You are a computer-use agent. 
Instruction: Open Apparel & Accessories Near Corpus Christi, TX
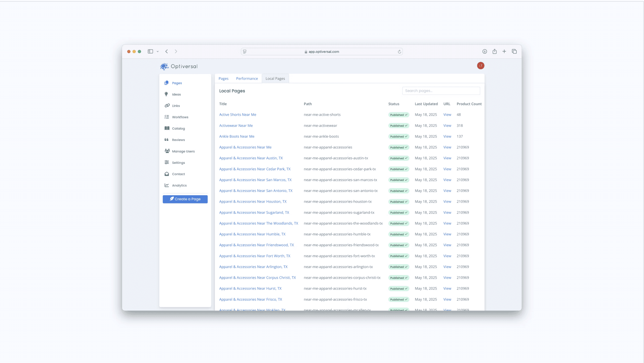[x=258, y=278]
